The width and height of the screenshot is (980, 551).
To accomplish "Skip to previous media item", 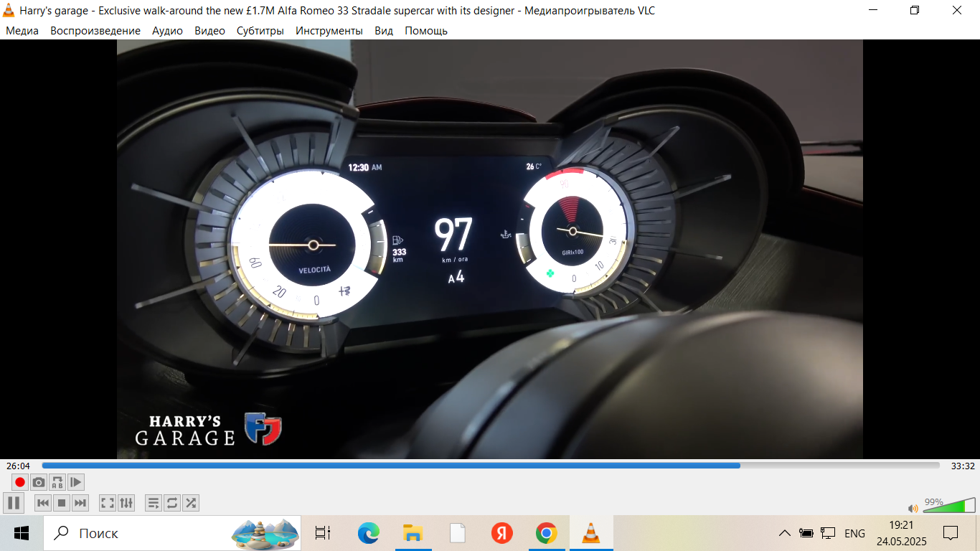I will point(43,503).
